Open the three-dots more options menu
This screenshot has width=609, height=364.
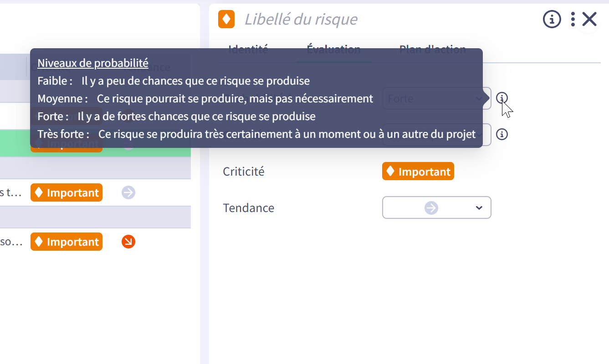coord(573,19)
